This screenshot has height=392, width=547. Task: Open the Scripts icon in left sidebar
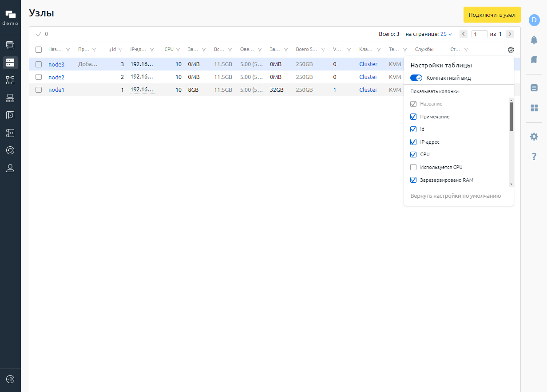pos(10,133)
